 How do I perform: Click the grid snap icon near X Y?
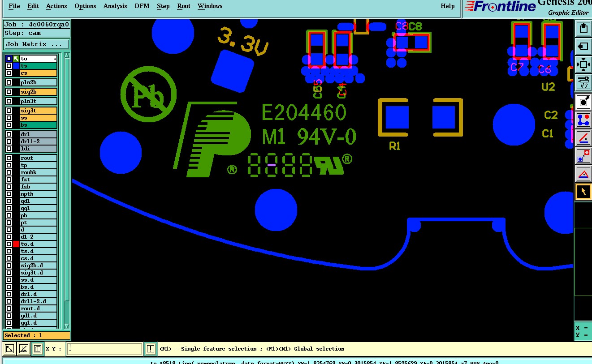point(38,348)
